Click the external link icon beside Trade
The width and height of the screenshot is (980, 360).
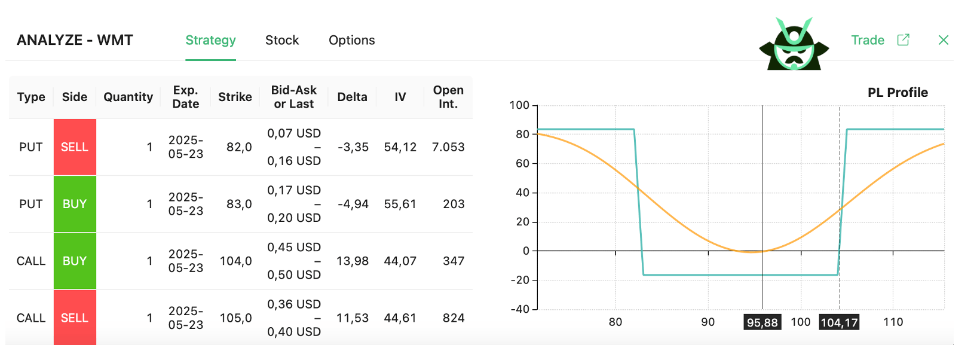pos(903,40)
